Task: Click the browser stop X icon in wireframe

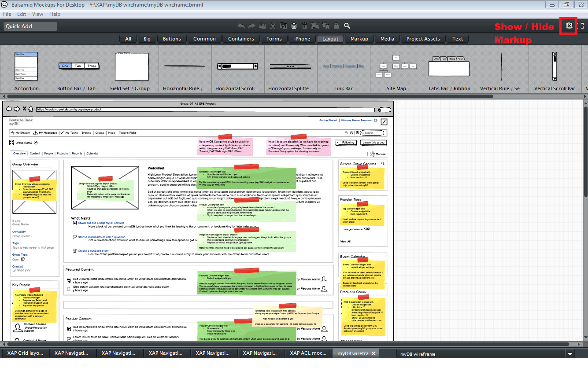Action: 25,109
